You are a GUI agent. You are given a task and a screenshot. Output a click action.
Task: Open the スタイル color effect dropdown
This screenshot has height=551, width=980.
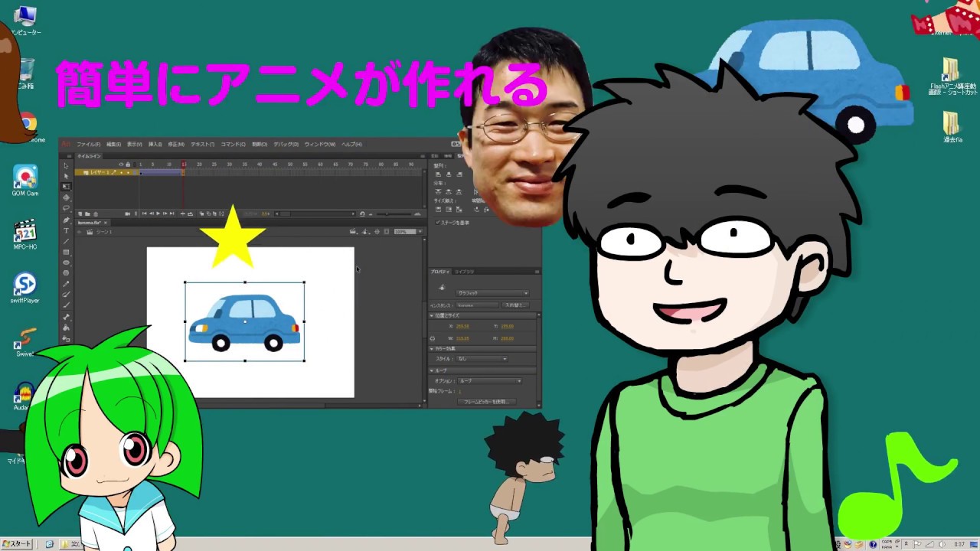click(482, 359)
